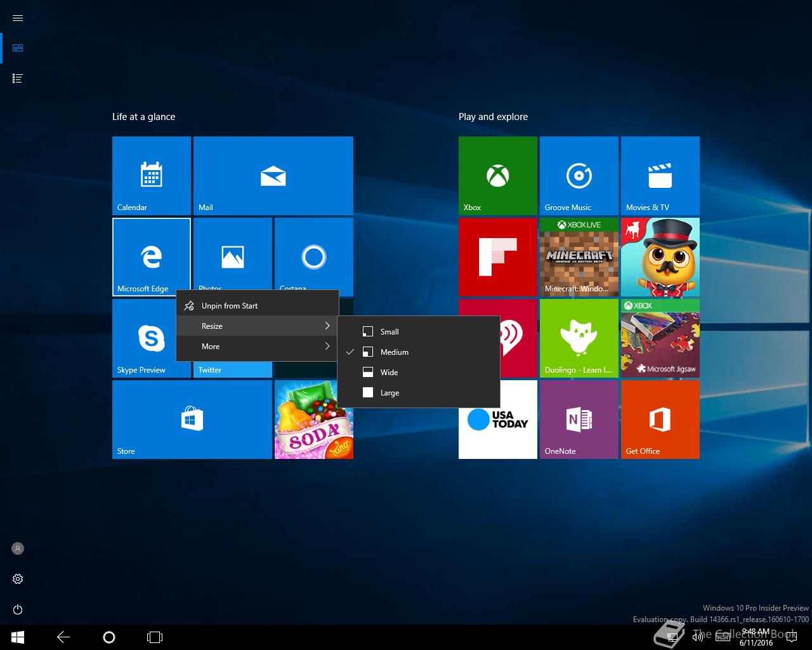This screenshot has height=650, width=812.
Task: Launch the Skype Preview tile
Action: tap(144, 338)
